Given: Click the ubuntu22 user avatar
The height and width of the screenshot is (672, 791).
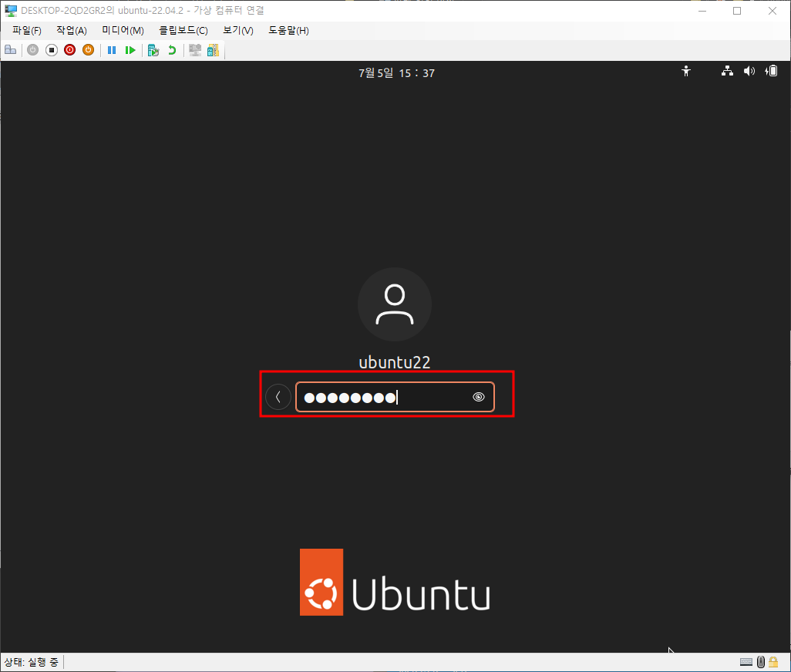Looking at the screenshot, I should (395, 304).
